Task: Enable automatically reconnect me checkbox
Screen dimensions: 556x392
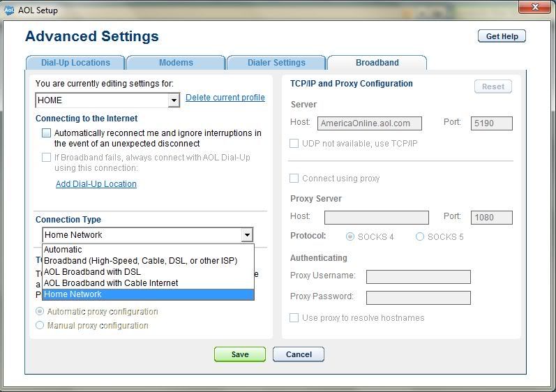Action: [x=47, y=133]
